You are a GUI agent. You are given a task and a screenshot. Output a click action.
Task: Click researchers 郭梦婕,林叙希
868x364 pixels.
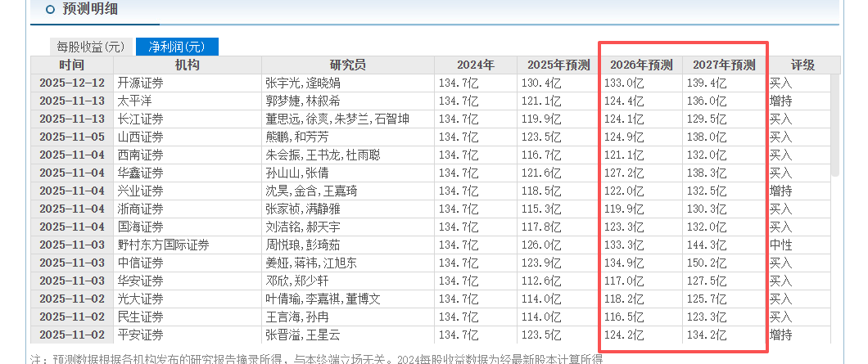click(303, 101)
